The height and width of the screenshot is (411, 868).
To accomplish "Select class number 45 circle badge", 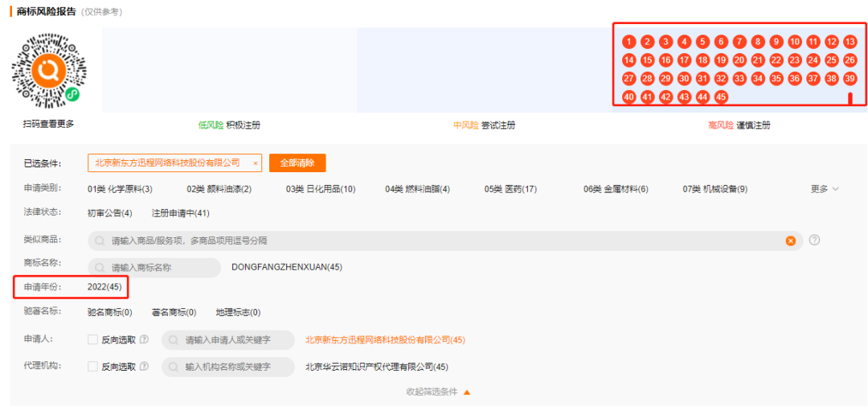I will pos(721,97).
